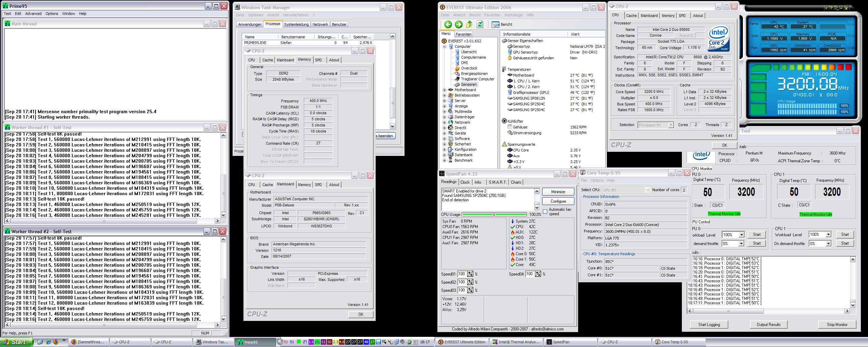Click Output Results in the Thermal Analysis Tool

pyautogui.click(x=769, y=325)
